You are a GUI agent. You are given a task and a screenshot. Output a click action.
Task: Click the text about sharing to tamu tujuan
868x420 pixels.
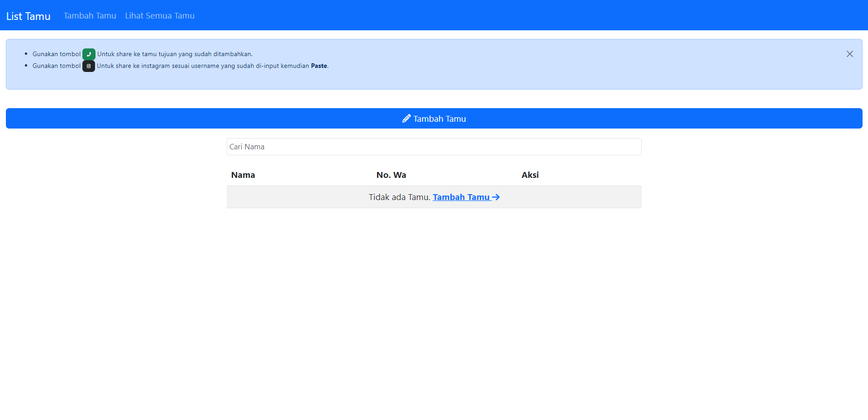175,54
